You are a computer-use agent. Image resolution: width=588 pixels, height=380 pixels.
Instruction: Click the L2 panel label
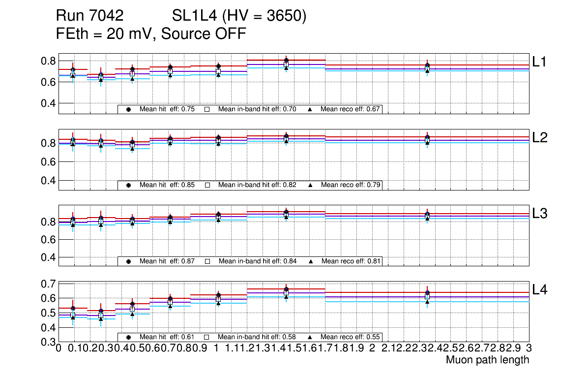point(539,138)
